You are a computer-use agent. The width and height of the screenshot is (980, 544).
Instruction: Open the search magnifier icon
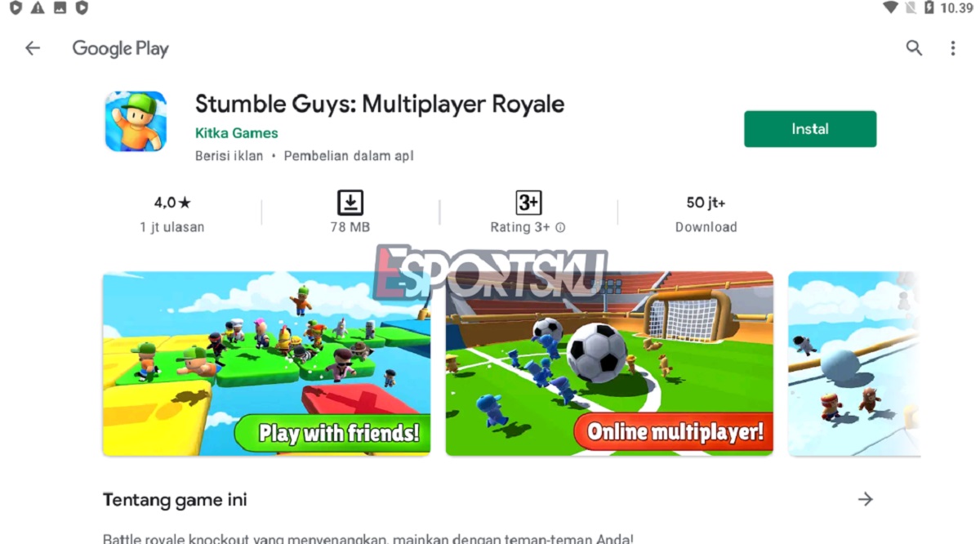(914, 48)
